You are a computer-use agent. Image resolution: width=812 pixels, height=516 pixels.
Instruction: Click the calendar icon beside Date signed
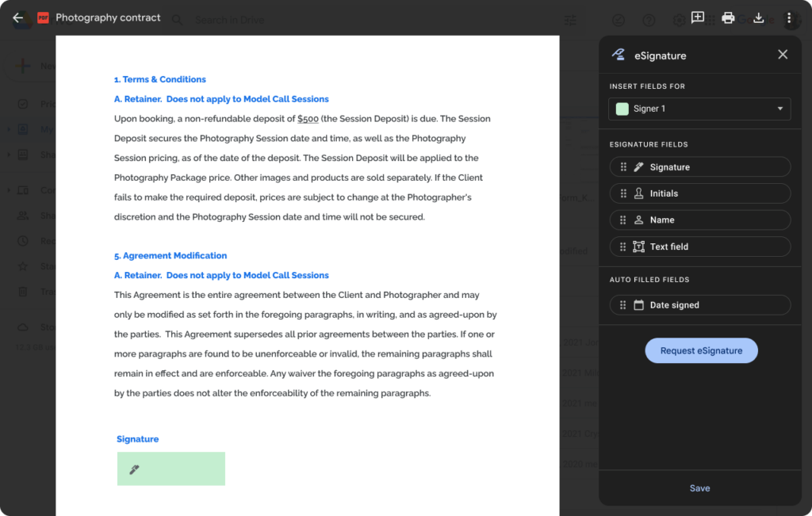click(x=638, y=305)
